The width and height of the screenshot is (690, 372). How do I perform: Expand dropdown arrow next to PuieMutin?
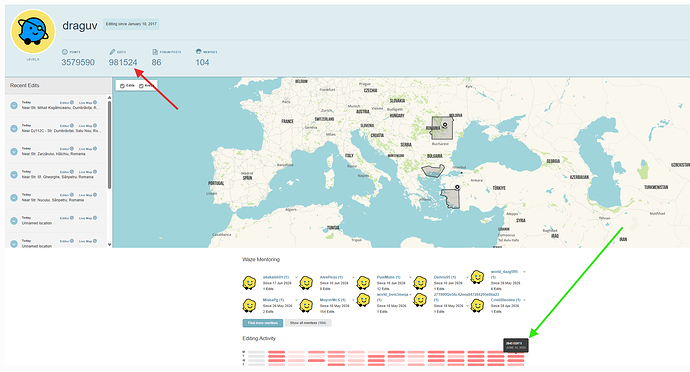pyautogui.click(x=410, y=277)
